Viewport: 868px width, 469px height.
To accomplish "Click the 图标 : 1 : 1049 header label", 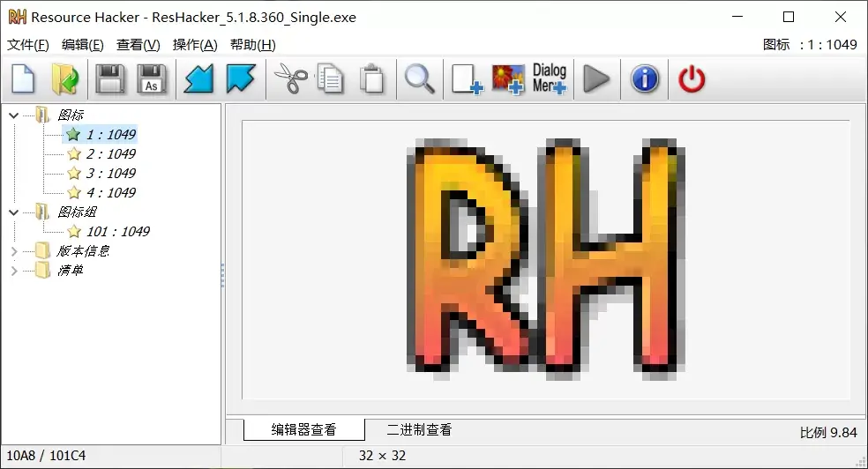I will 810,45.
